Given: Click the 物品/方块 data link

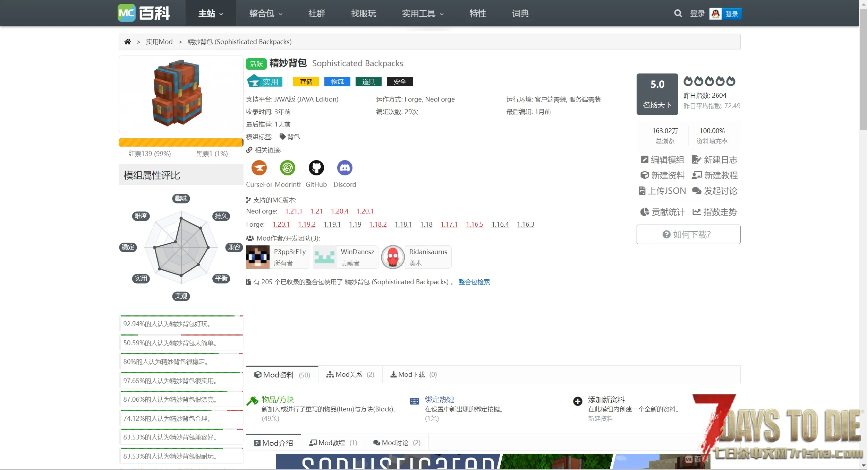Looking at the screenshot, I should tap(278, 400).
